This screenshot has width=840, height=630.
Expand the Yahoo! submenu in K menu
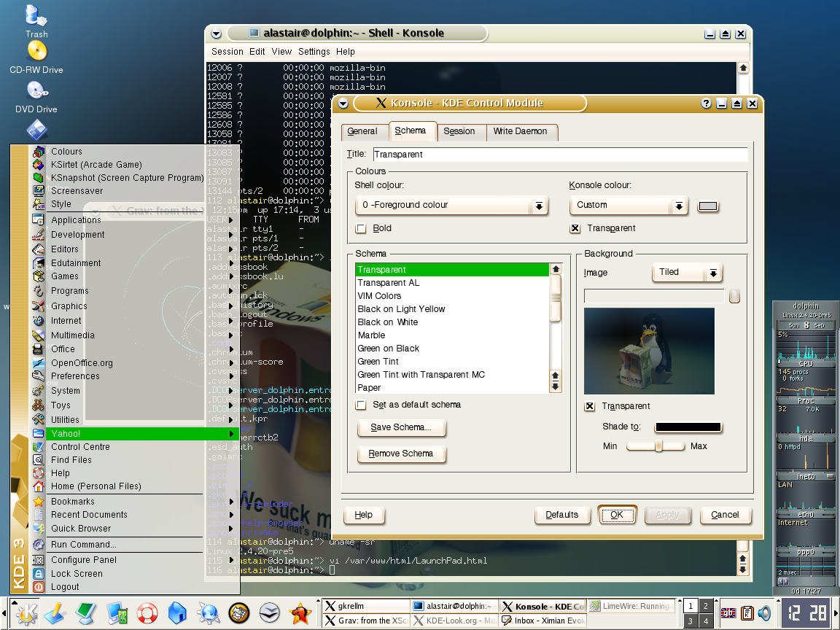point(134,434)
